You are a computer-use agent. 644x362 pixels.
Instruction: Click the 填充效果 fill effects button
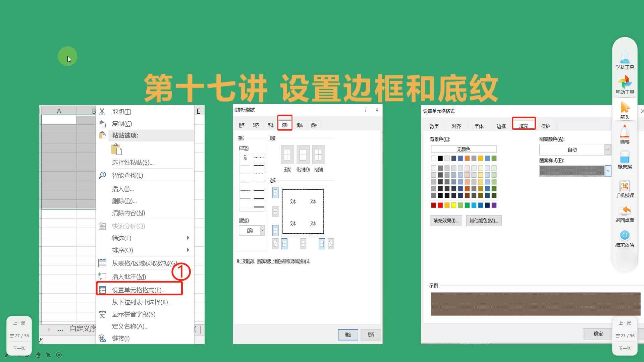click(x=446, y=221)
